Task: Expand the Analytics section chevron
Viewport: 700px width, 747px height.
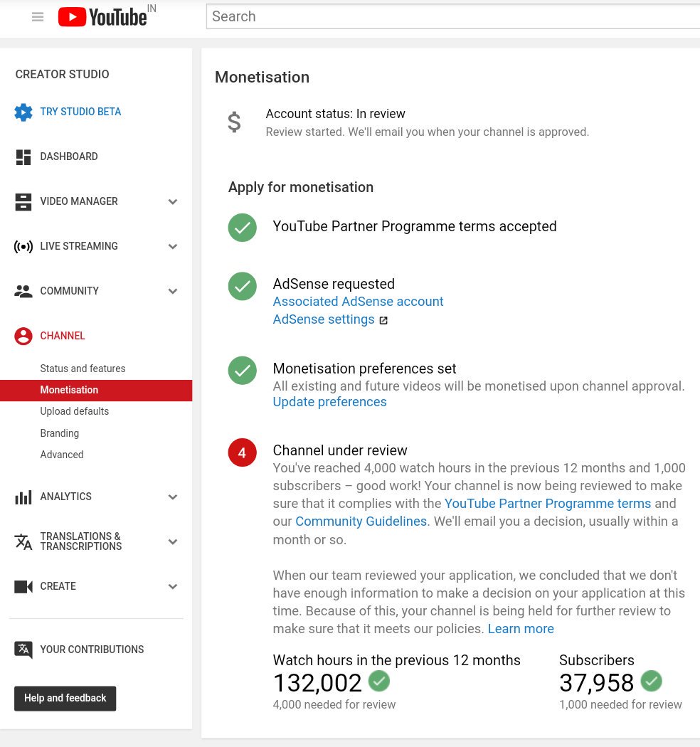Action: pyautogui.click(x=173, y=497)
